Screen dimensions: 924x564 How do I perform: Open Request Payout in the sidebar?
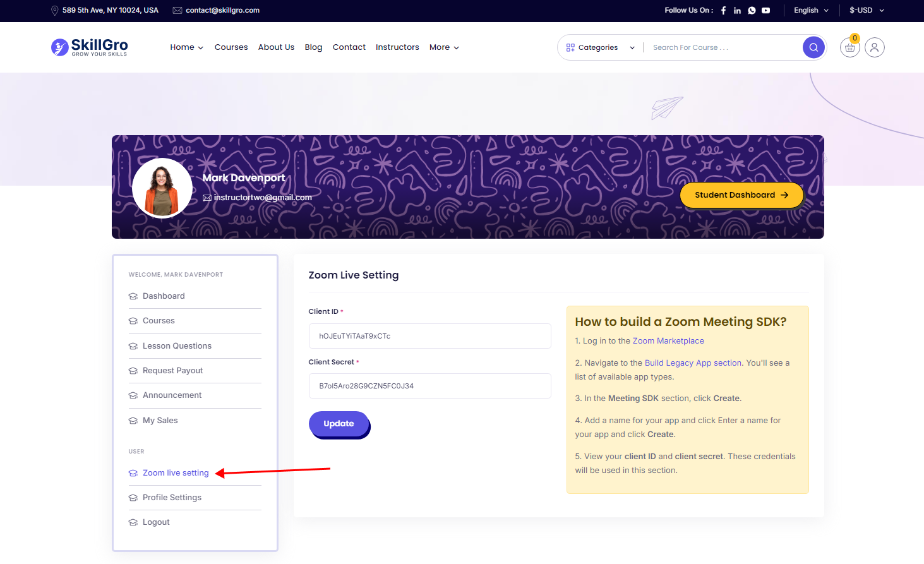(x=172, y=371)
